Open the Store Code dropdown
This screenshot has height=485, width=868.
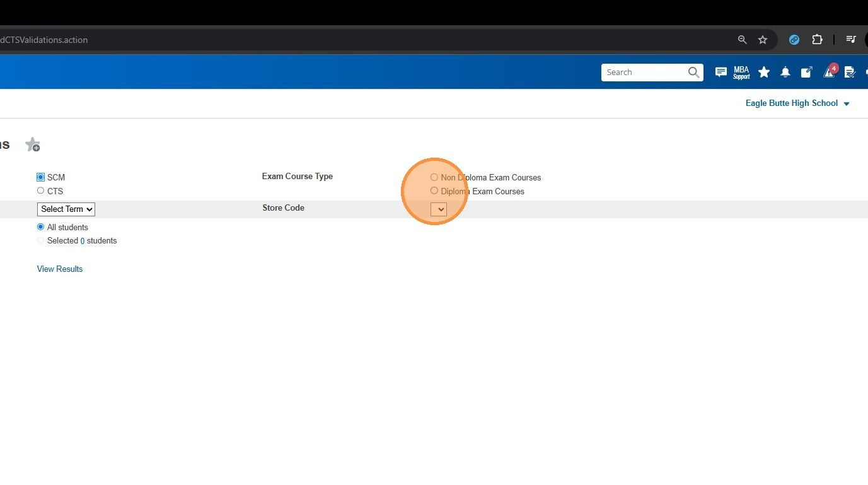tap(439, 209)
